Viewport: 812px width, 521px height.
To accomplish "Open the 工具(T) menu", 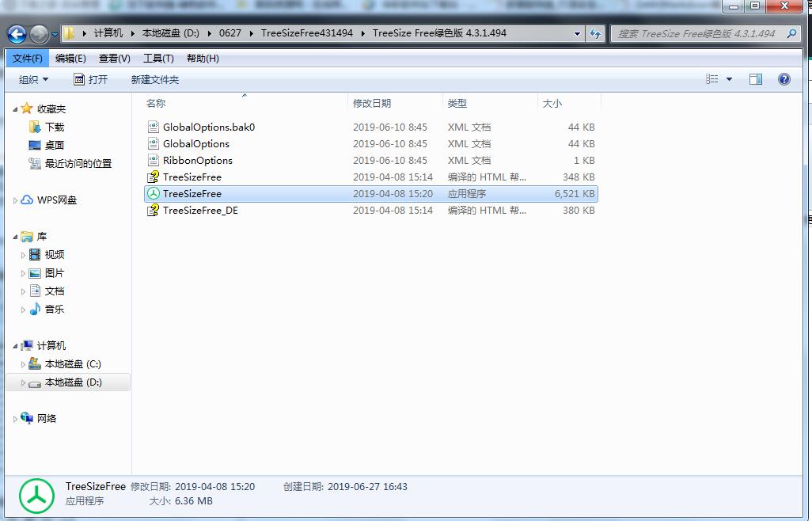I will 158,59.
